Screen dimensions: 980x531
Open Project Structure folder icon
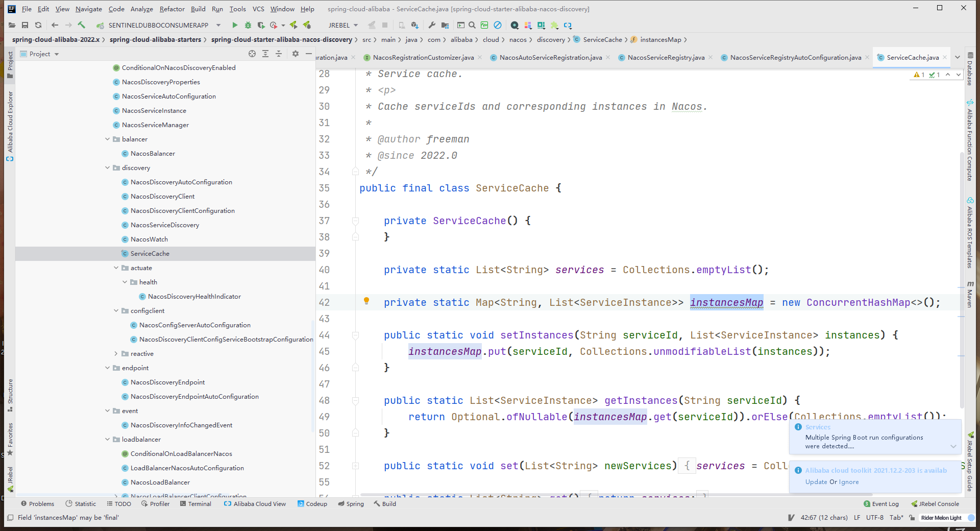click(445, 25)
